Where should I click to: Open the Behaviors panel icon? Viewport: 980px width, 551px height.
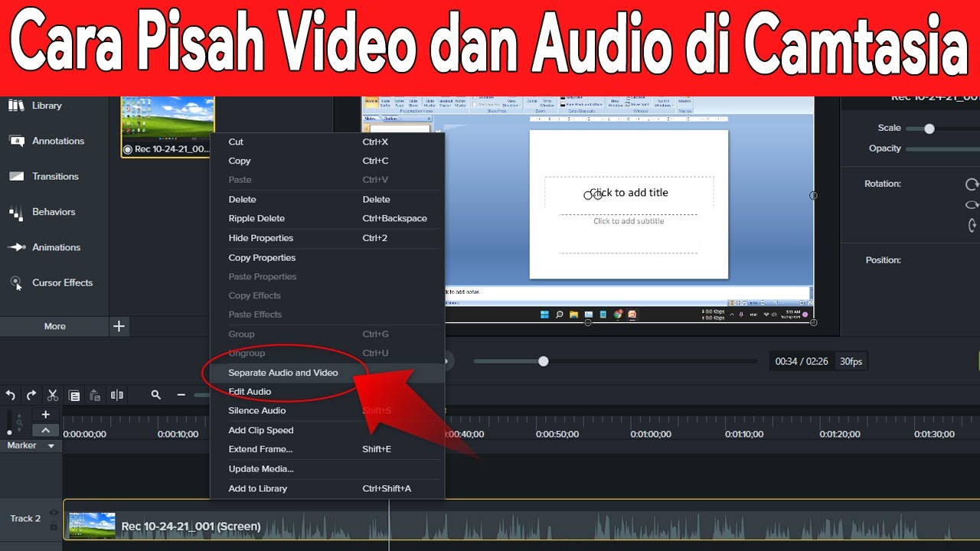[16, 212]
